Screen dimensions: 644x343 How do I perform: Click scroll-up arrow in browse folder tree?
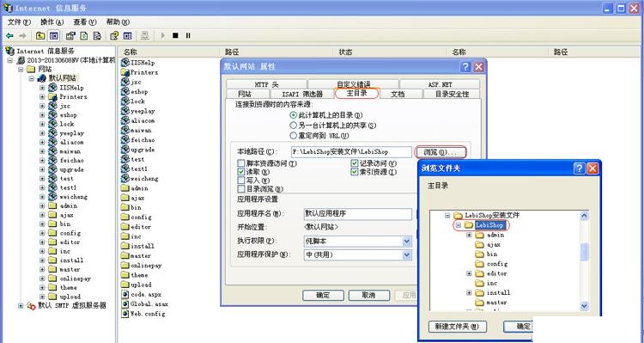[584, 216]
